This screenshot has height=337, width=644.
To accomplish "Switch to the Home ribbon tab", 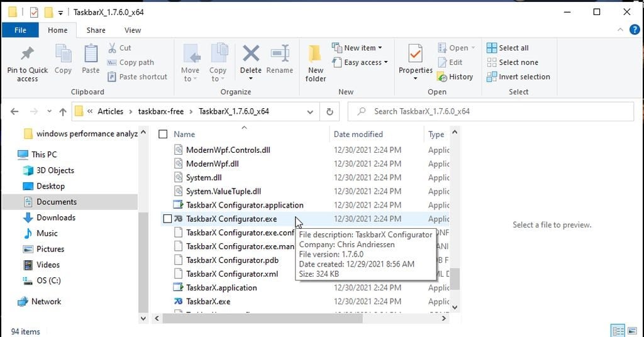I will click(57, 30).
